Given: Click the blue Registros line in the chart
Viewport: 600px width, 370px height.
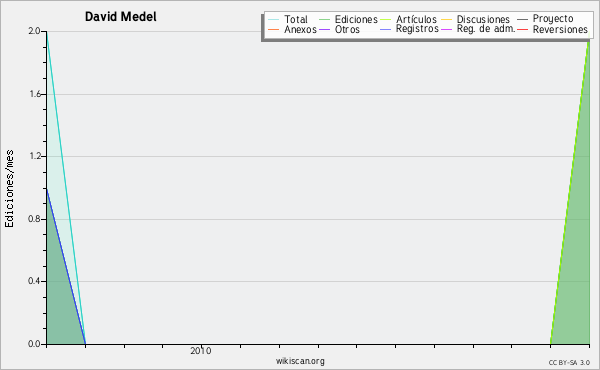Looking at the screenshot, I should click(x=66, y=267).
